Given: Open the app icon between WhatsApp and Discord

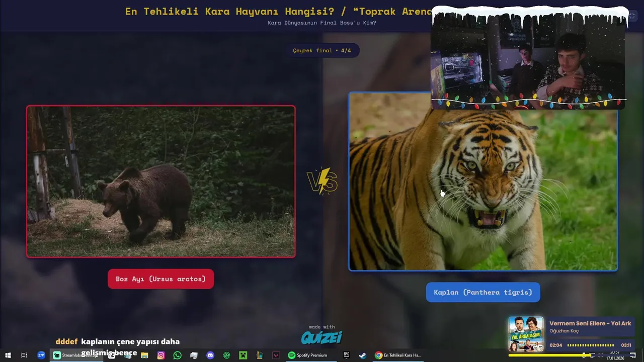Looking at the screenshot, I should pyautogui.click(x=194, y=355).
